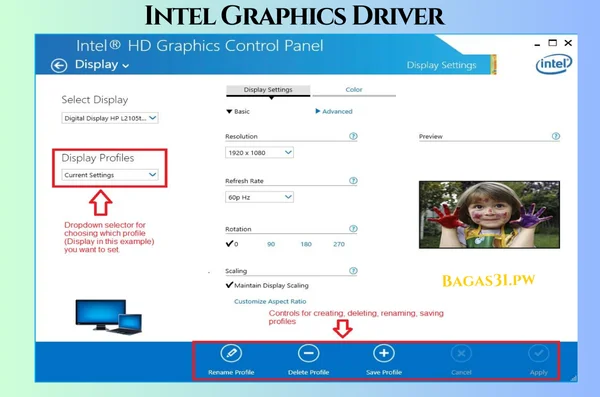Open help for Resolution setting
Screen dimensions: 600x397
tap(353, 136)
